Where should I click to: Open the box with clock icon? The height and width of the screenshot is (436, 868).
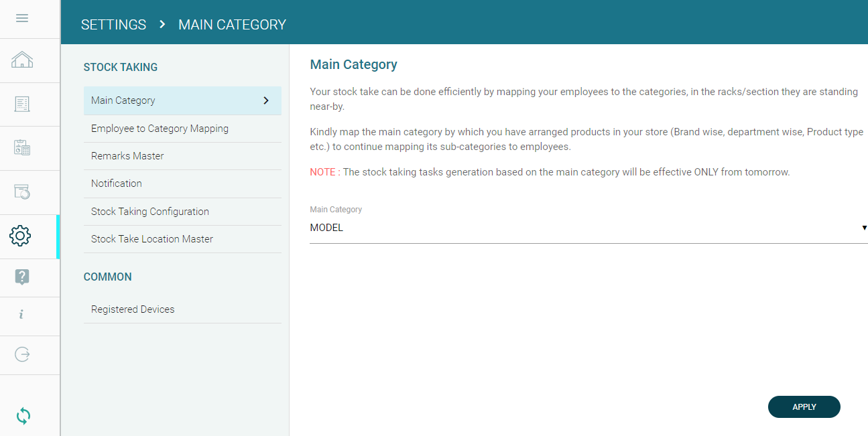pyautogui.click(x=22, y=192)
